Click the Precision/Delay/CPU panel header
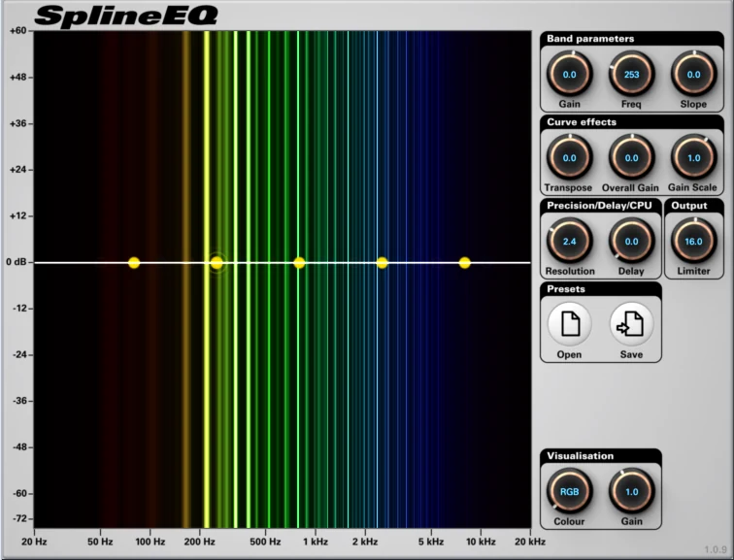734x560 pixels. (601, 206)
